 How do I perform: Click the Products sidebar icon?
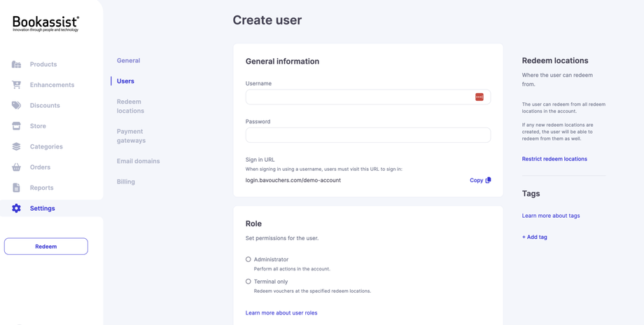(x=16, y=64)
